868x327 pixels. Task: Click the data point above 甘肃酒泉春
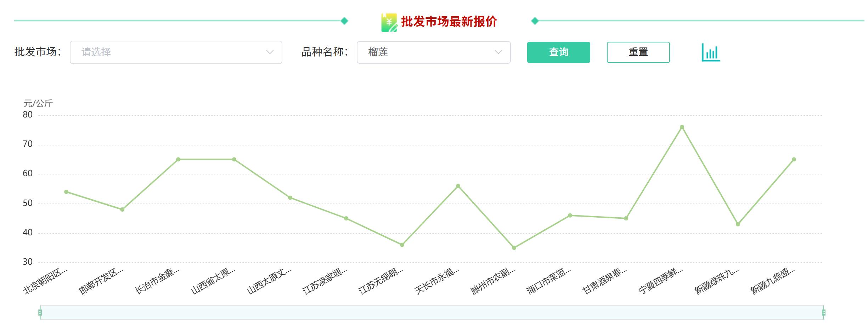click(626, 218)
